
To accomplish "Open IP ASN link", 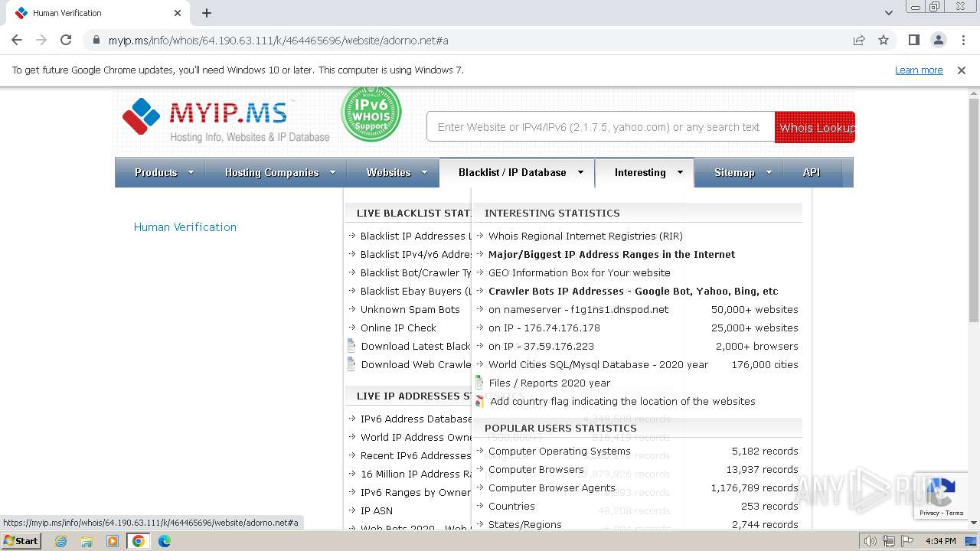I will [x=377, y=510].
